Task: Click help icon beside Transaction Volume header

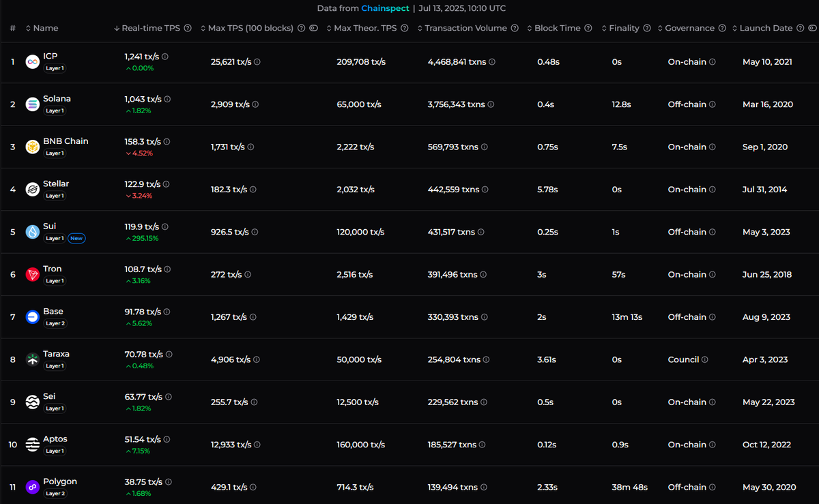Action: coord(515,28)
